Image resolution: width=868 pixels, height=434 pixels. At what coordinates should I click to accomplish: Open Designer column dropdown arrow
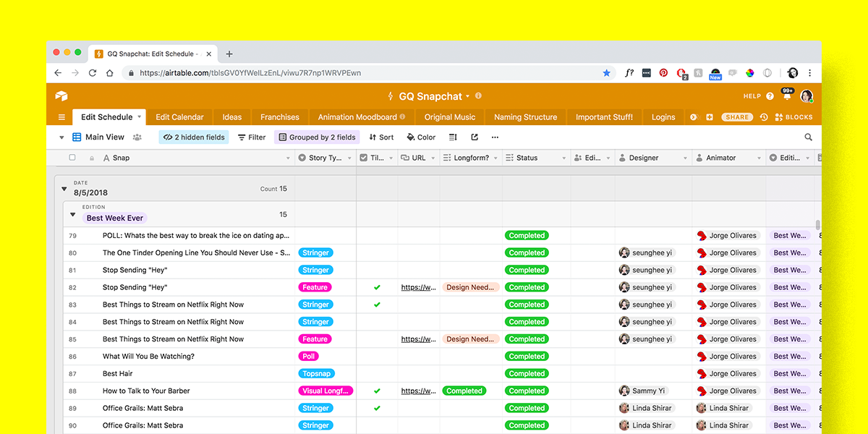click(x=685, y=158)
